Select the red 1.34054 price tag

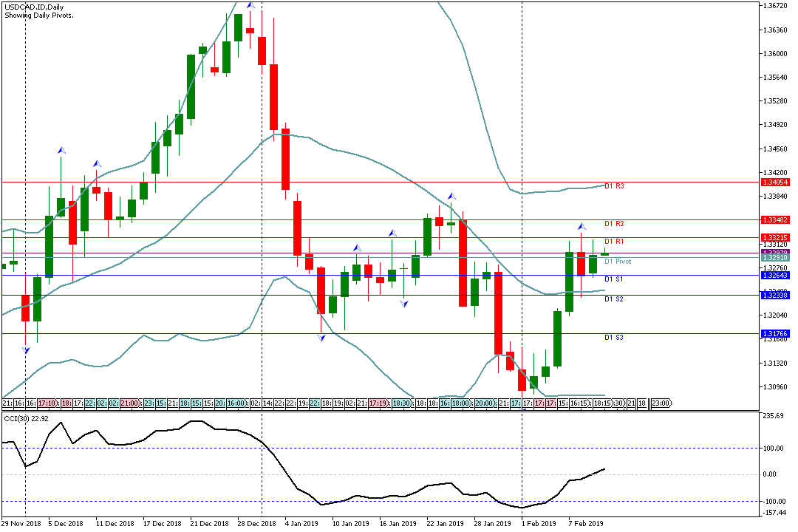pos(775,183)
